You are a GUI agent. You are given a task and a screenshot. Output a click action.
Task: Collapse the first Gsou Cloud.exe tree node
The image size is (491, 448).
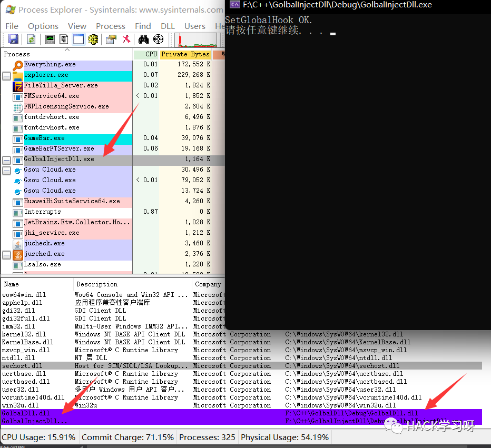[6, 171]
